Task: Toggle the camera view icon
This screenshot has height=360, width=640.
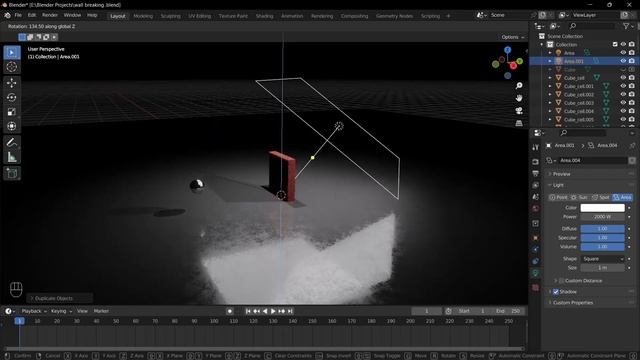Action: [x=519, y=111]
